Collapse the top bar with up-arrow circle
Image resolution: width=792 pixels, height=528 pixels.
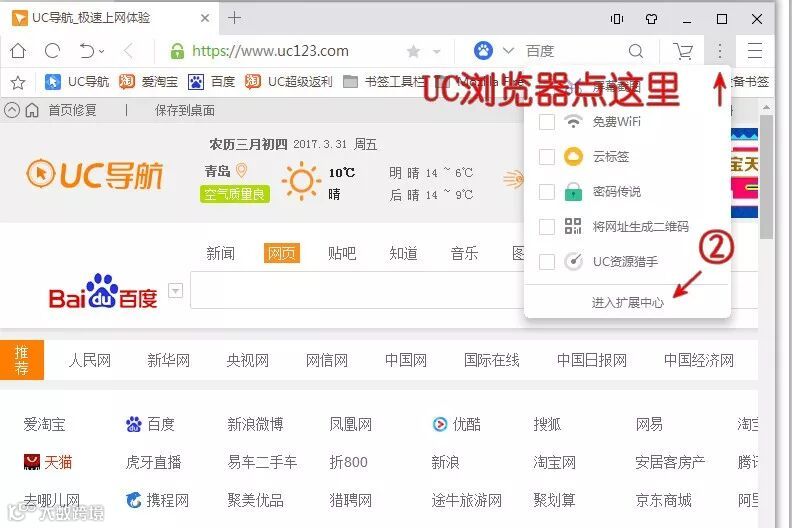pyautogui.click(x=12, y=110)
